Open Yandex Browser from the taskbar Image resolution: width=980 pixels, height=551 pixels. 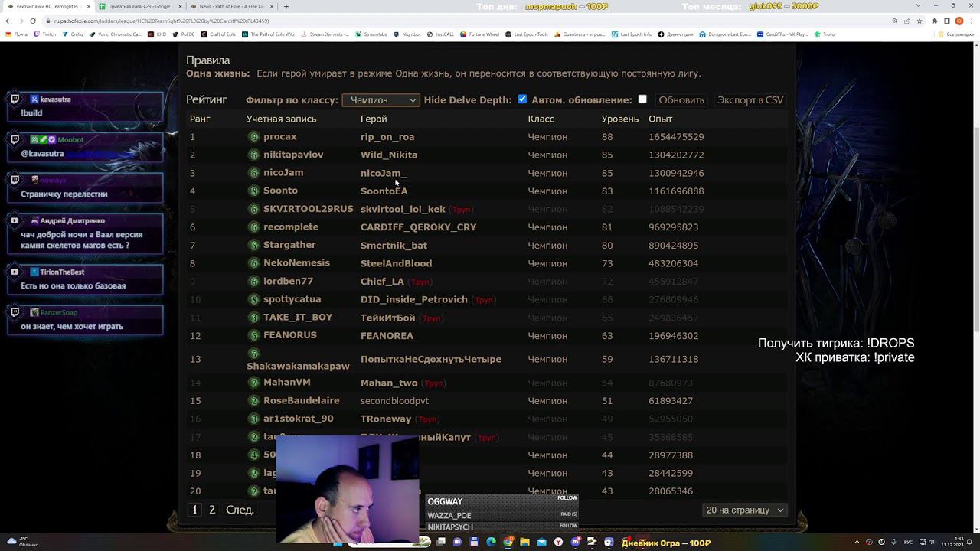(558, 542)
